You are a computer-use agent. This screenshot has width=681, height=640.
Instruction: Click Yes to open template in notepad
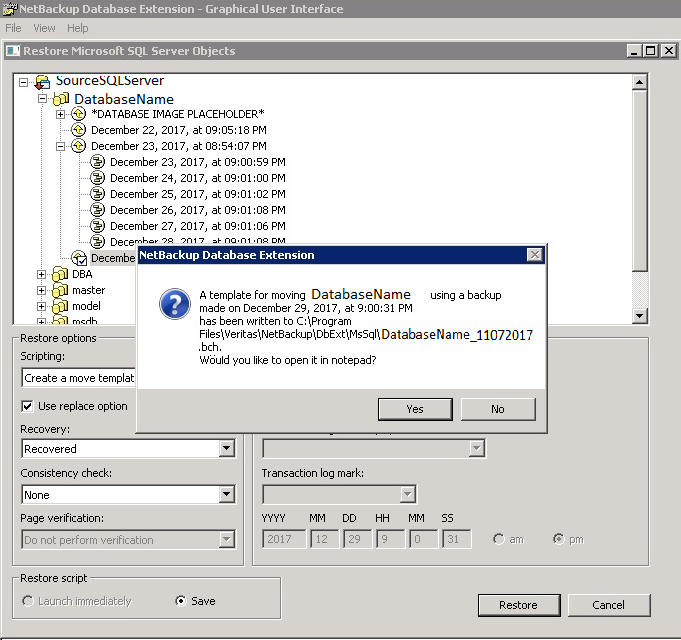tap(415, 409)
